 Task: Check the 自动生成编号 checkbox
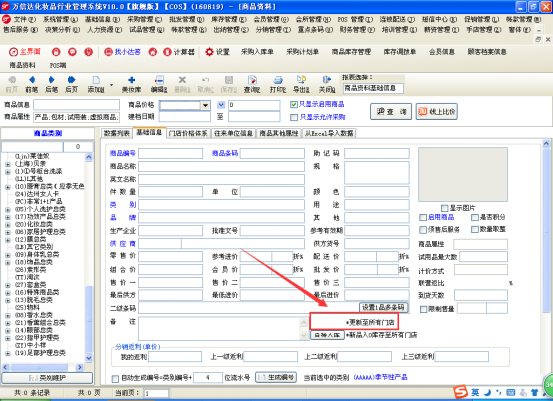tap(115, 378)
